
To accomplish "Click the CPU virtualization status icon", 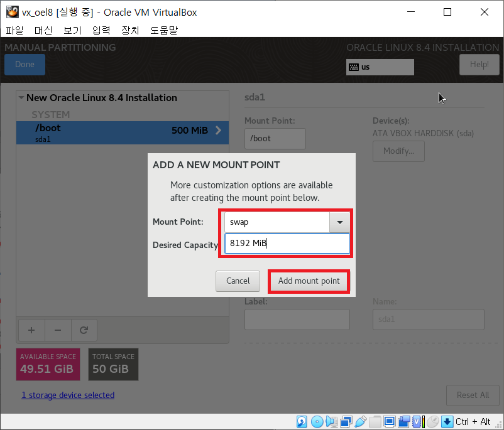I will click(418, 421).
